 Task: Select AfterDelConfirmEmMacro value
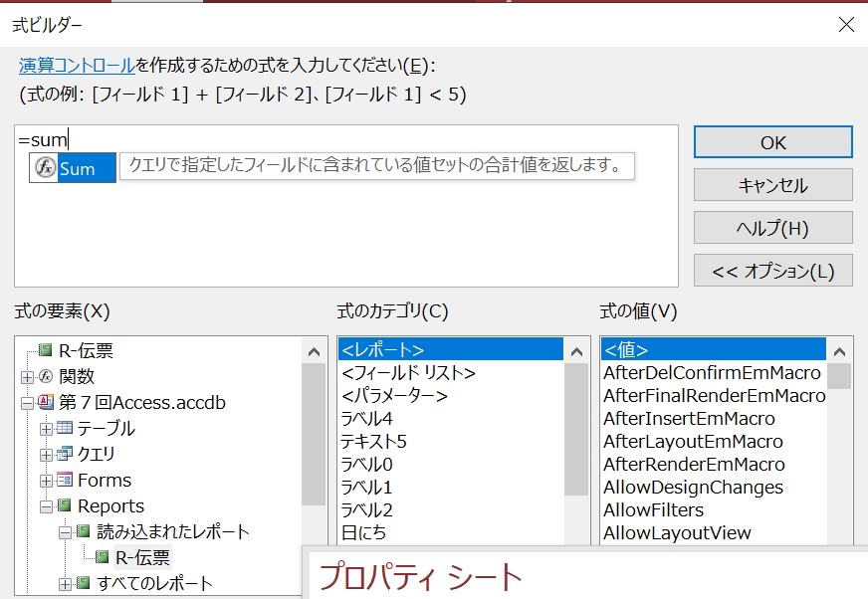714,372
